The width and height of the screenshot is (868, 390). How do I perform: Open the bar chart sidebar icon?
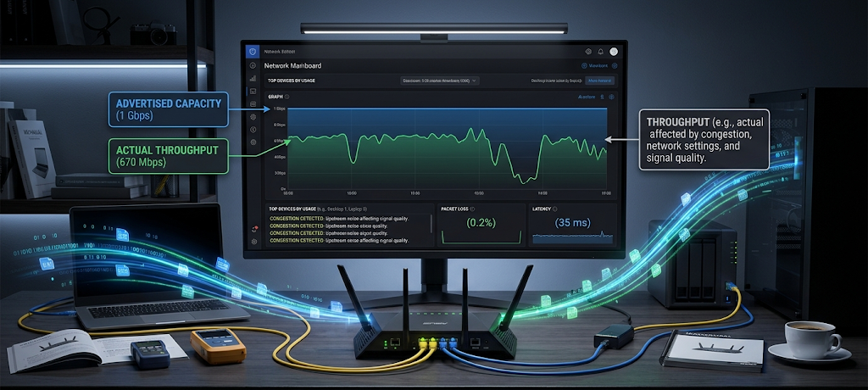253,79
